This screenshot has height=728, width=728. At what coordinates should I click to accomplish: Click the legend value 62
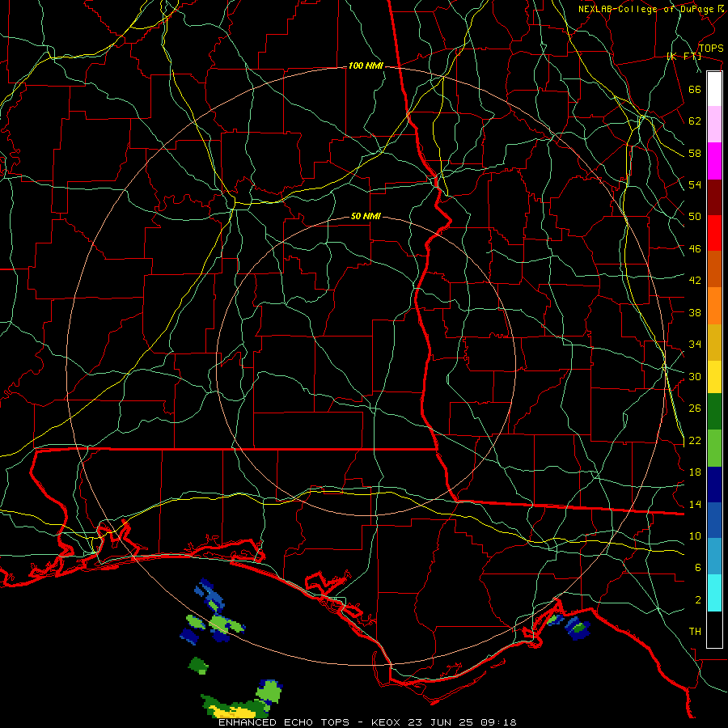[x=695, y=121]
